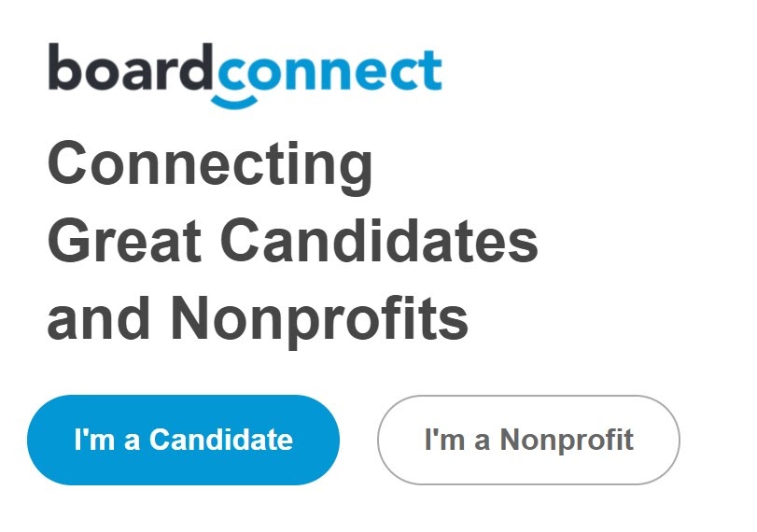Click the 'and Nonprofits' headline line
757x532 pixels.
[258, 320]
